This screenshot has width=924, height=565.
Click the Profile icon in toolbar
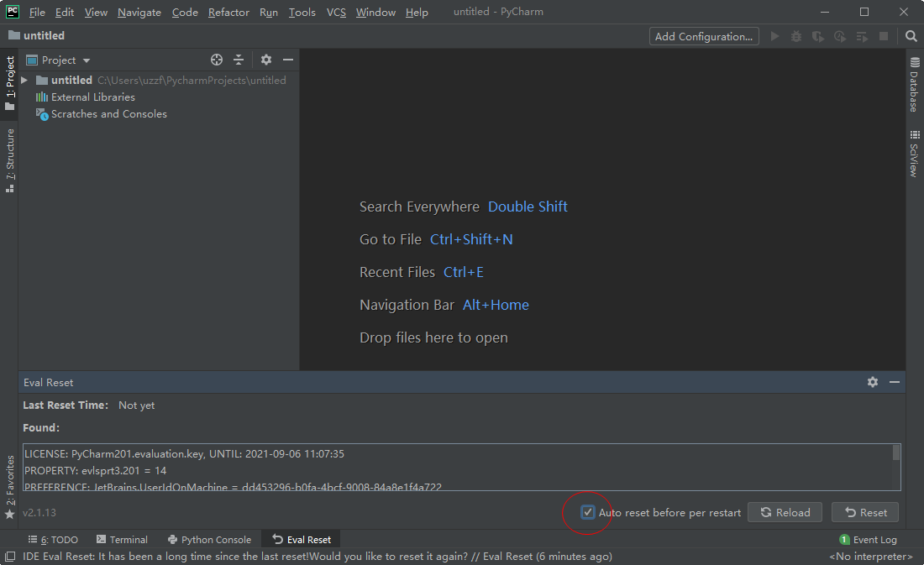click(840, 37)
